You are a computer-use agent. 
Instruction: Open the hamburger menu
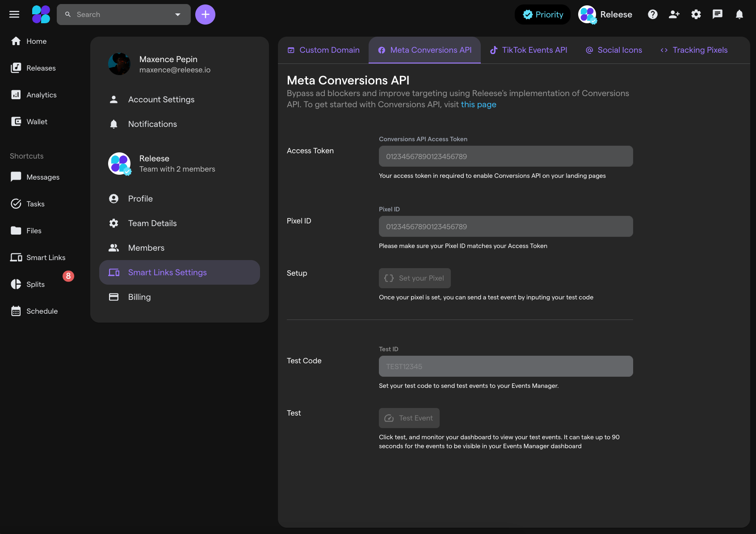14,14
